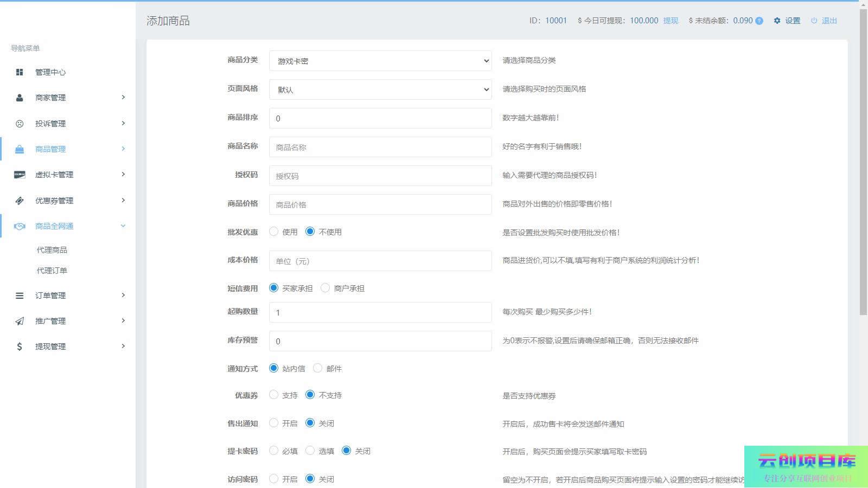868x488 pixels.
Task: Open the 商品分类 dropdown
Action: (x=380, y=61)
